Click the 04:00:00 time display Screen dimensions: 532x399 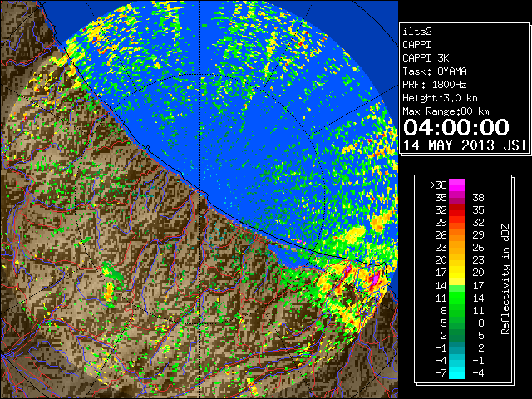(456, 127)
